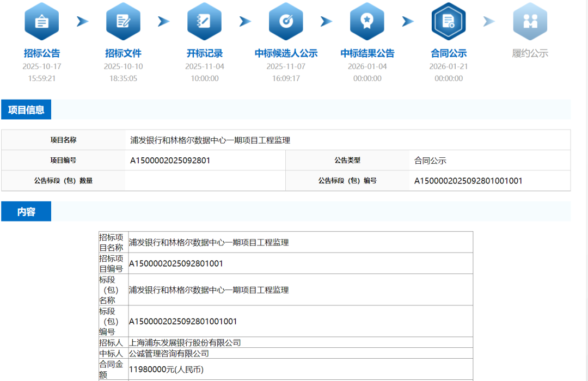Click the 标段(包)名称 label in content table

point(113,290)
